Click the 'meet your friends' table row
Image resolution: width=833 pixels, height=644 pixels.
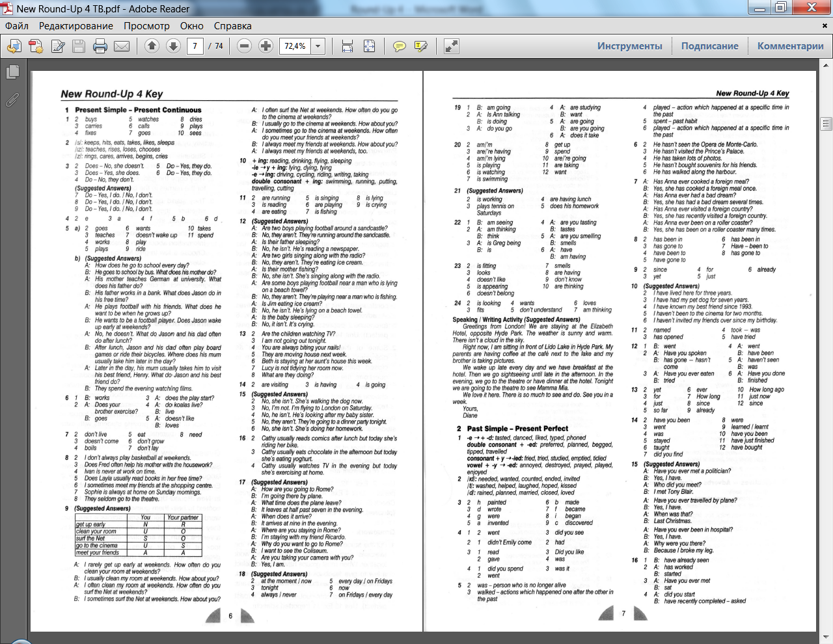(138, 553)
